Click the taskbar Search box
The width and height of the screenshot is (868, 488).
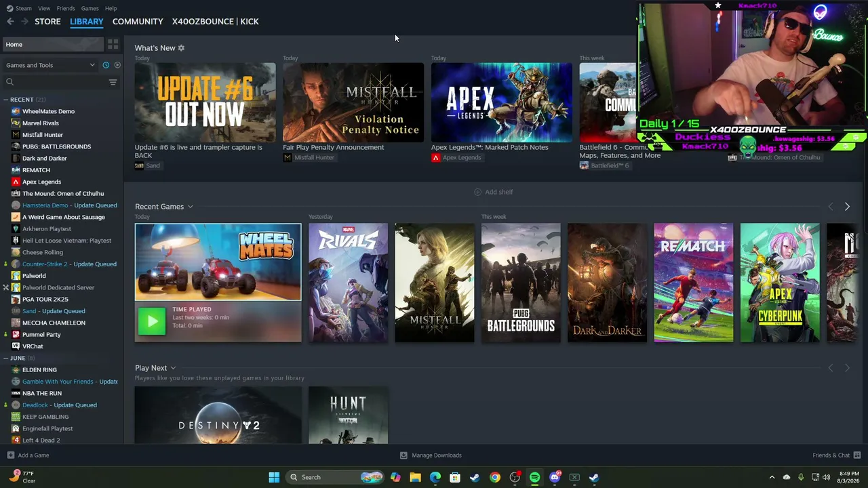click(335, 477)
